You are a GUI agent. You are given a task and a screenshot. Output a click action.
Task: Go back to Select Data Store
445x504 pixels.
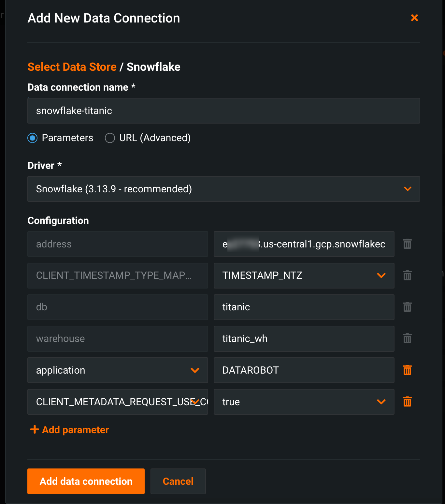[72, 67]
